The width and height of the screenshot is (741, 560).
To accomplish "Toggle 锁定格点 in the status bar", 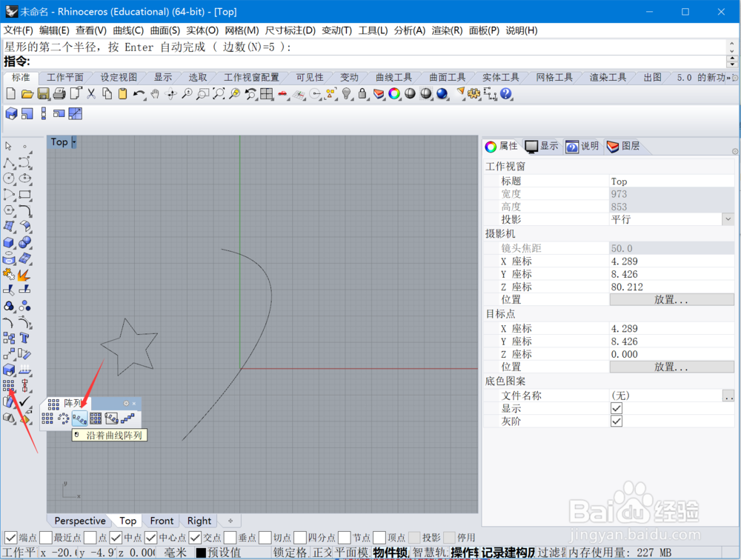I will tap(290, 553).
